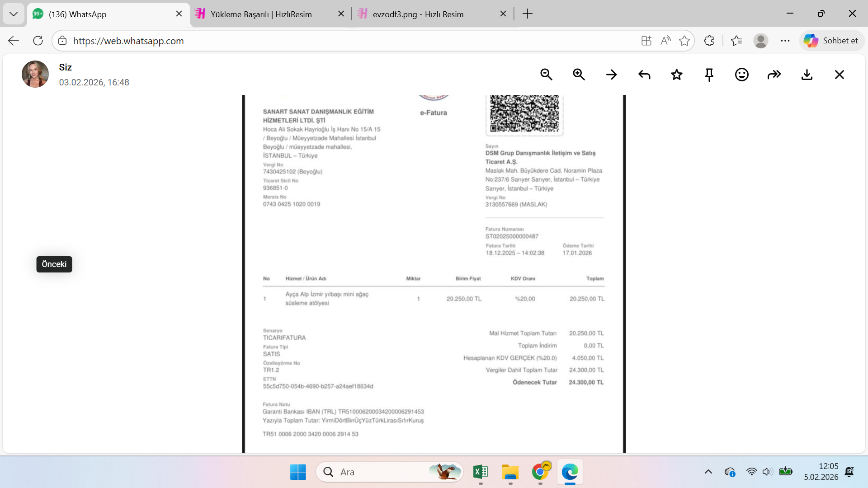The width and height of the screenshot is (868, 488).
Task: Click the e-Fatura label on the invoice
Action: coord(434,113)
